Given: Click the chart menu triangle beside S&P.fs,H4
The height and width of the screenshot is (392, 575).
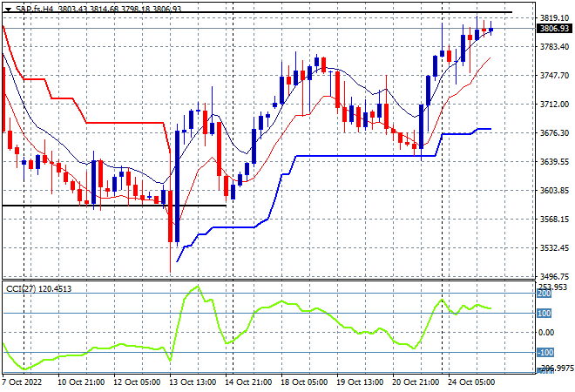Looking at the screenshot, I should [8, 10].
